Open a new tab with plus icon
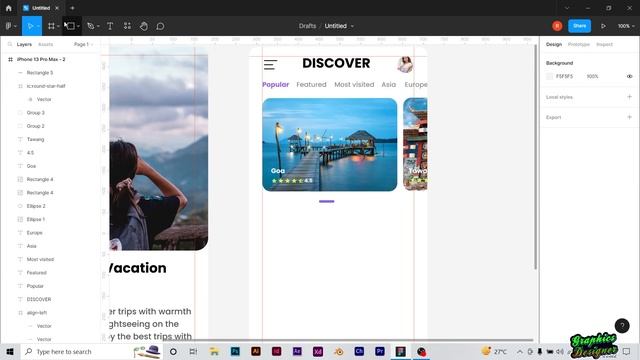Screen dimensions: 640x360 pyautogui.click(x=72, y=8)
